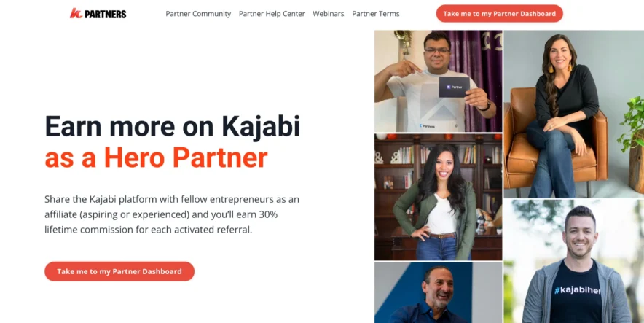The width and height of the screenshot is (644, 323).
Task: Select the photo of man holding Partner card
Action: (x=439, y=81)
